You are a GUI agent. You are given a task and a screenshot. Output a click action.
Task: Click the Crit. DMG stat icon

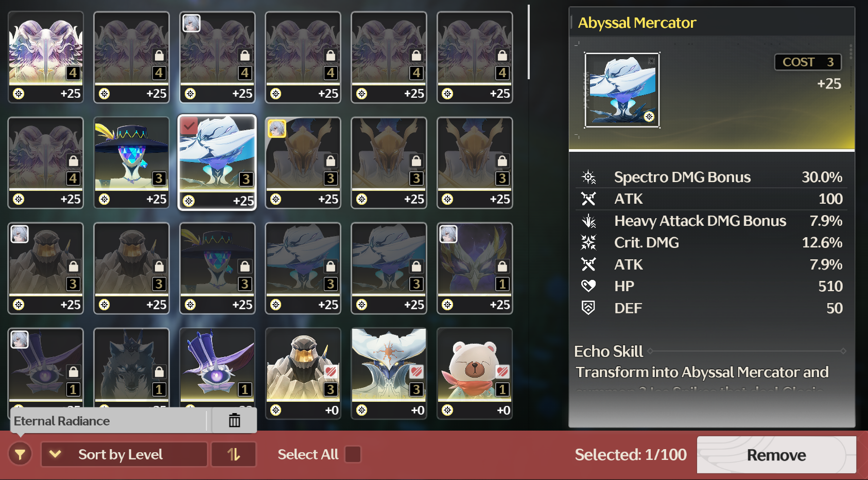coord(588,242)
